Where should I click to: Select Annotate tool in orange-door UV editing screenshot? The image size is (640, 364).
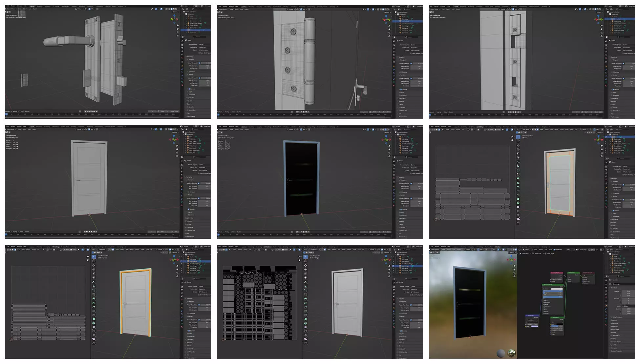[x=518, y=162]
